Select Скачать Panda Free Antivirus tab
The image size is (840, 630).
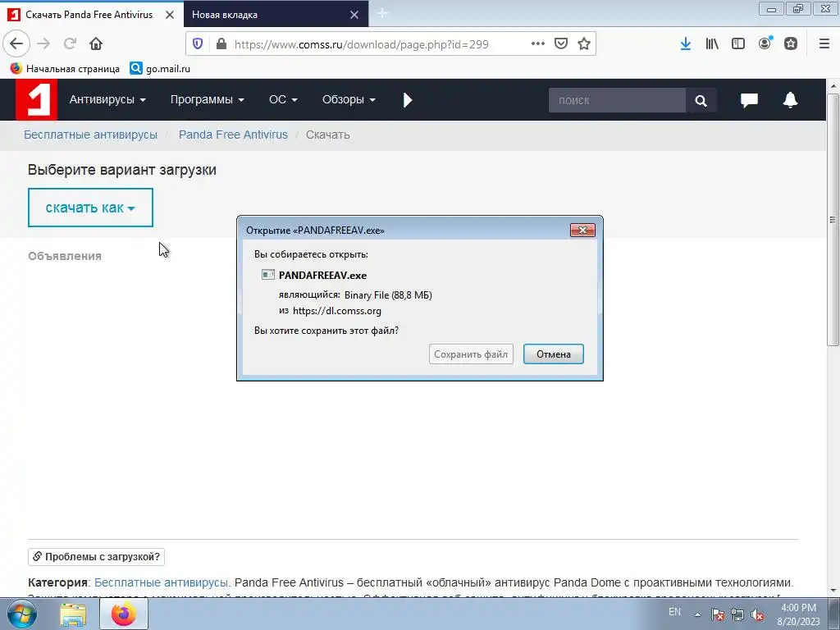[91, 15]
